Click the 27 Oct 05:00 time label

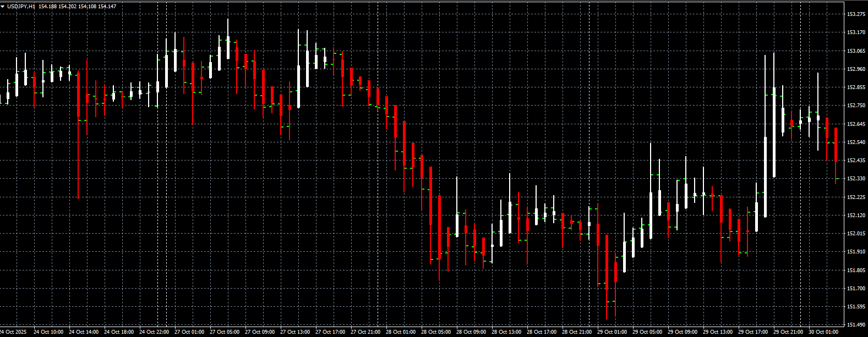point(225,332)
